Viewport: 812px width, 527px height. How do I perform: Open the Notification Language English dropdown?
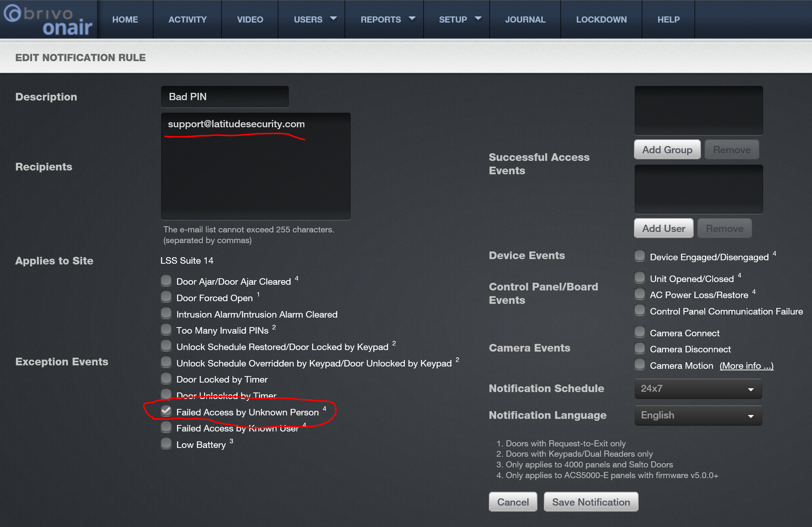(x=698, y=415)
